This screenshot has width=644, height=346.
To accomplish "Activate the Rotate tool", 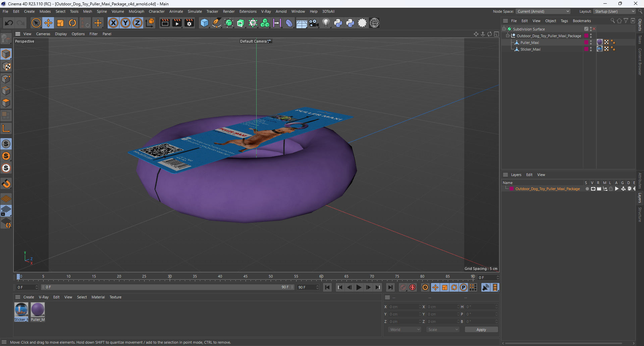I will [72, 23].
